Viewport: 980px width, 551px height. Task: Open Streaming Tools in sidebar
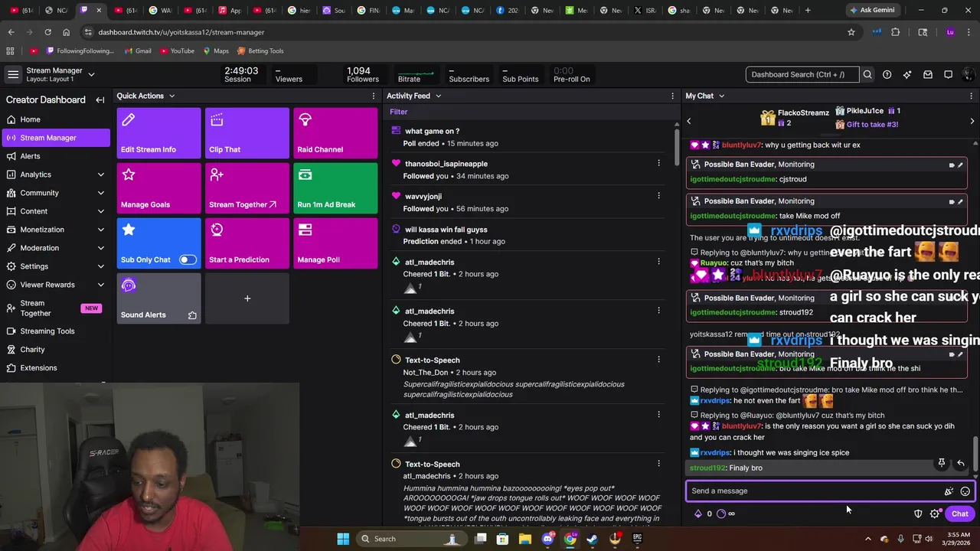coord(55,331)
